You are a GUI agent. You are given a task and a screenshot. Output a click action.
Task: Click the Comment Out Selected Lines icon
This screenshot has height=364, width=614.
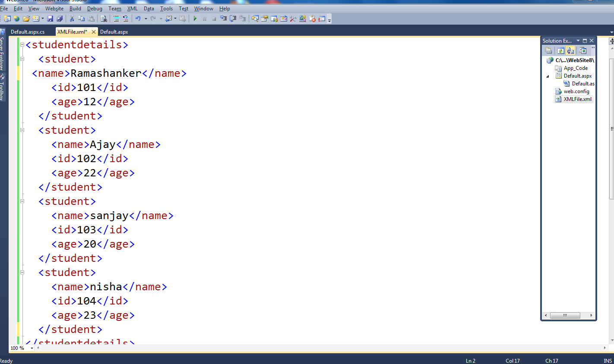point(115,18)
